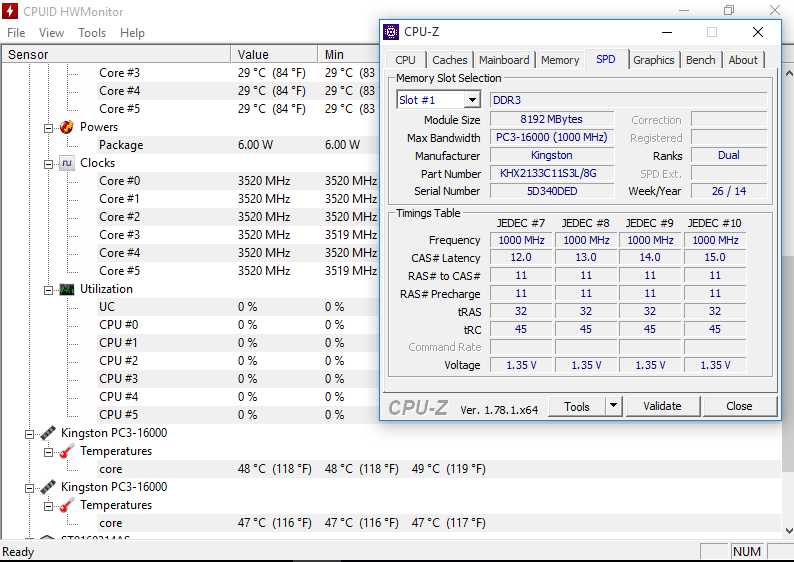Click JEDEC #8 Voltage value 1.35 V
The width and height of the screenshot is (794, 562).
coord(586,366)
